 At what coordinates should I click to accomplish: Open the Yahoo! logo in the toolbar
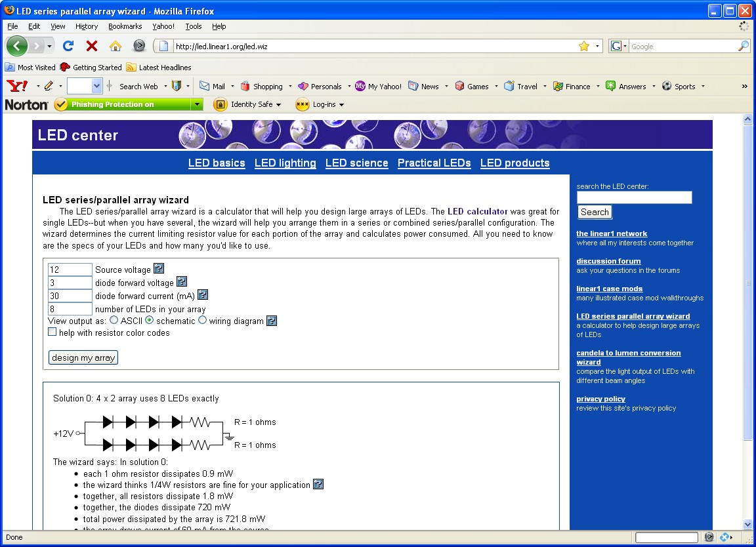point(17,87)
